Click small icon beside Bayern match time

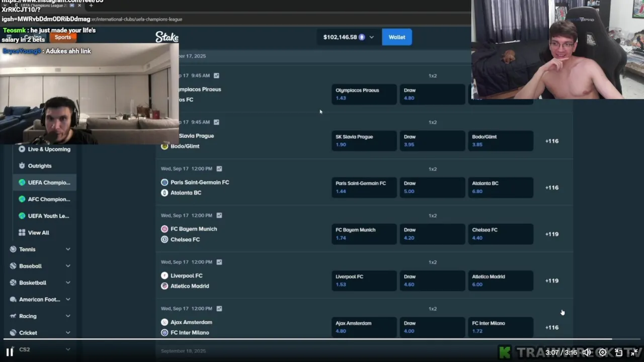(x=219, y=215)
